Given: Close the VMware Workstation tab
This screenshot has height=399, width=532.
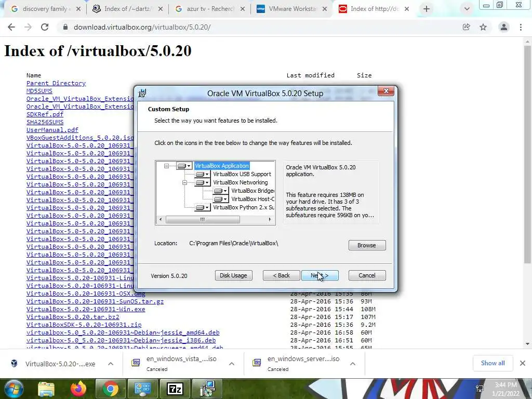Looking at the screenshot, I should (x=325, y=9).
